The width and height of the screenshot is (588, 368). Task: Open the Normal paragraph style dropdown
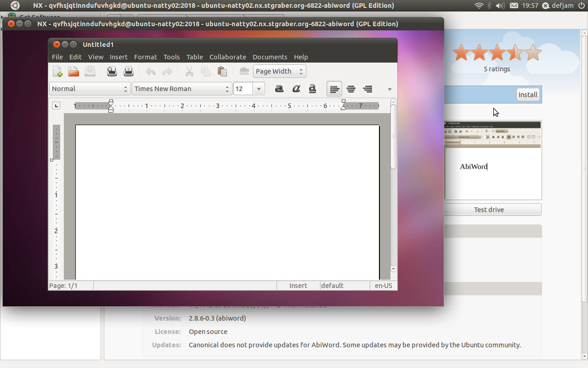[90, 89]
